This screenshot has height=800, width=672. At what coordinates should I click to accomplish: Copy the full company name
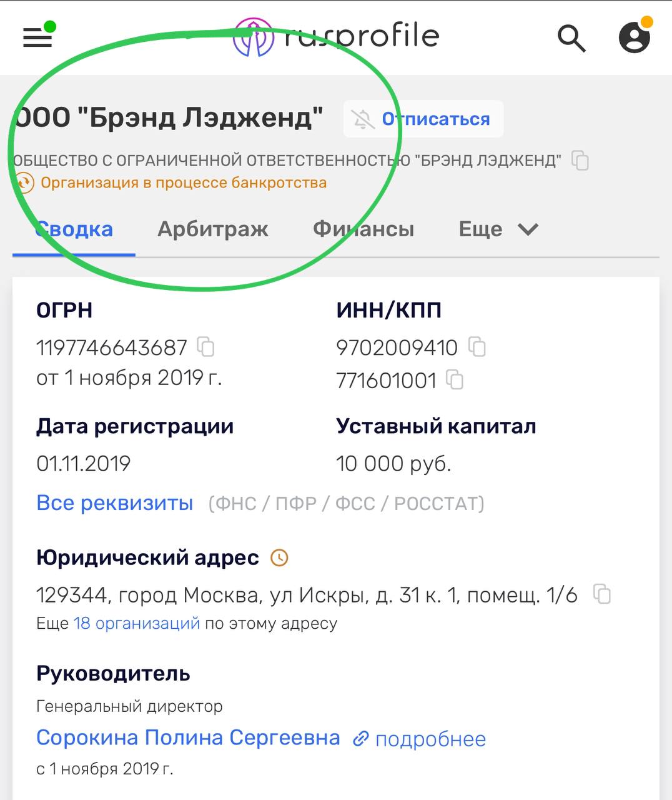[x=580, y=161]
